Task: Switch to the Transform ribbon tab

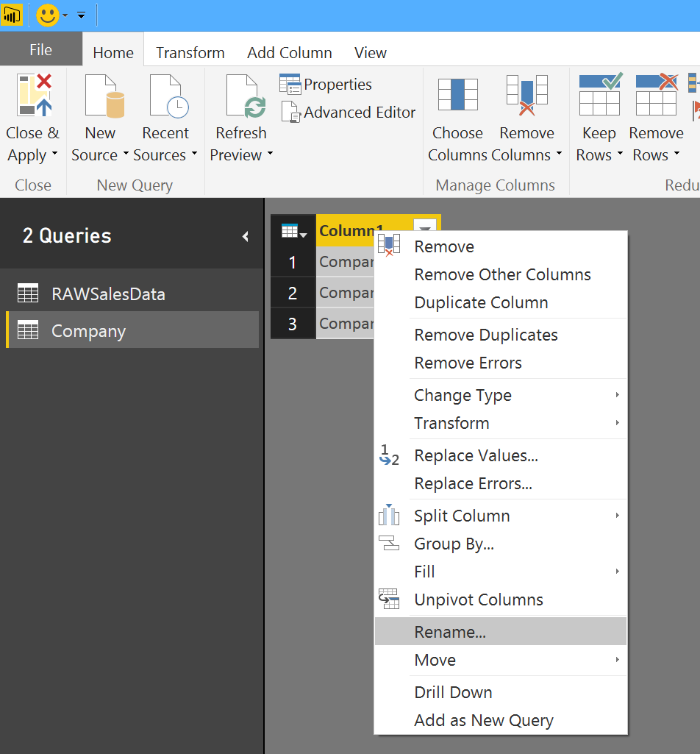Action: pyautogui.click(x=189, y=52)
